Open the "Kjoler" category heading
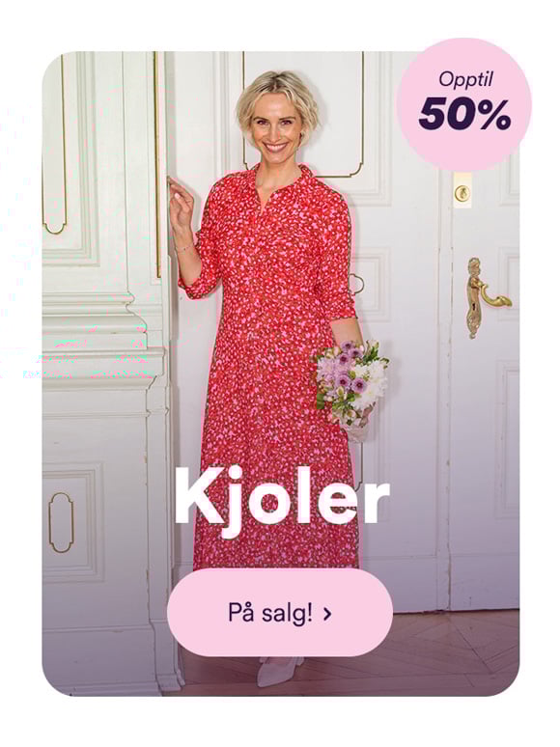 pyautogui.click(x=281, y=497)
